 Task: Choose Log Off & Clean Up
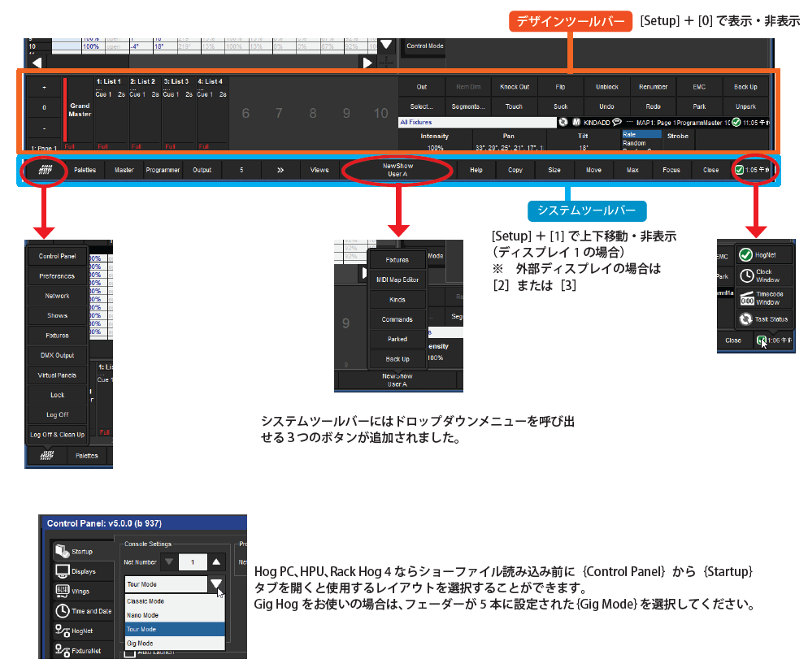[x=57, y=435]
